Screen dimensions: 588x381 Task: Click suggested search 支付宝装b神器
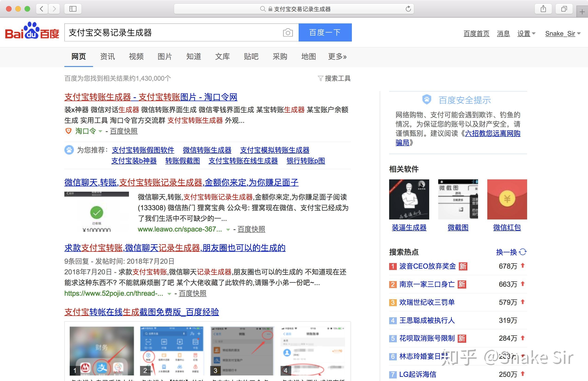[134, 161]
